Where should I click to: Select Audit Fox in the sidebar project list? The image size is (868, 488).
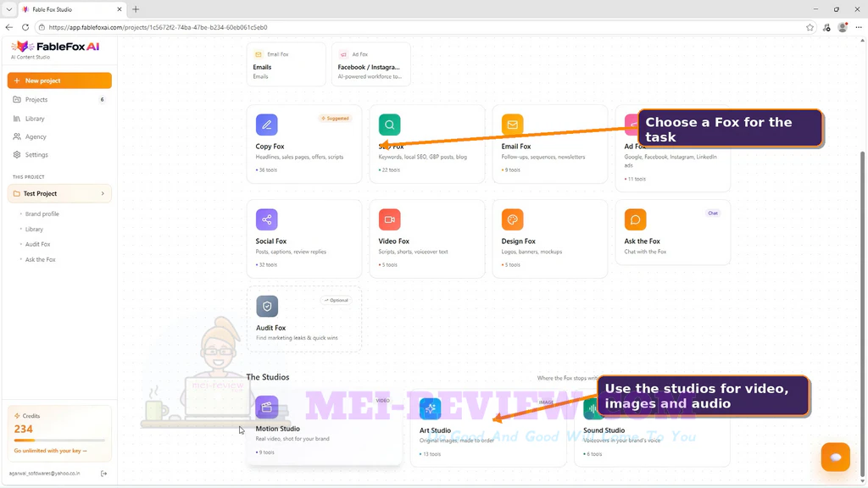37,244
